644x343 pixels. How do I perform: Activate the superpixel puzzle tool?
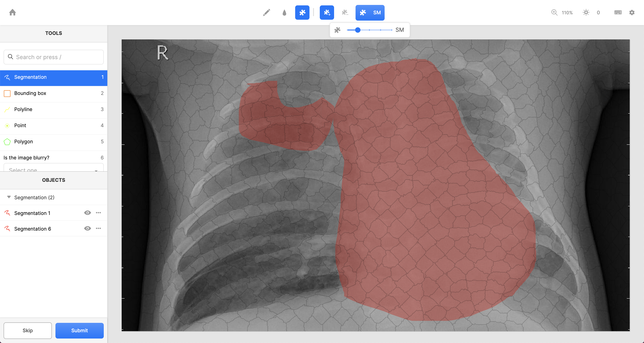[302, 13]
